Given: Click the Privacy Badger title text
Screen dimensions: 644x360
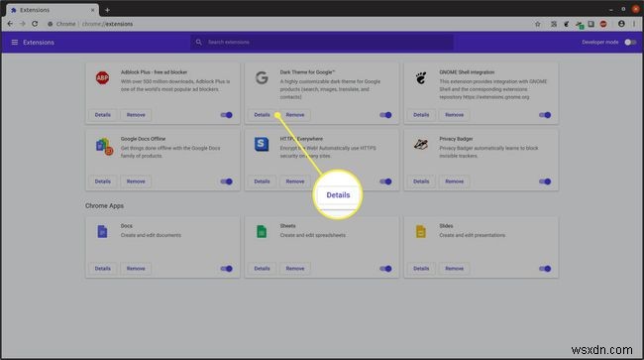Looking at the screenshot, I should tap(456, 139).
